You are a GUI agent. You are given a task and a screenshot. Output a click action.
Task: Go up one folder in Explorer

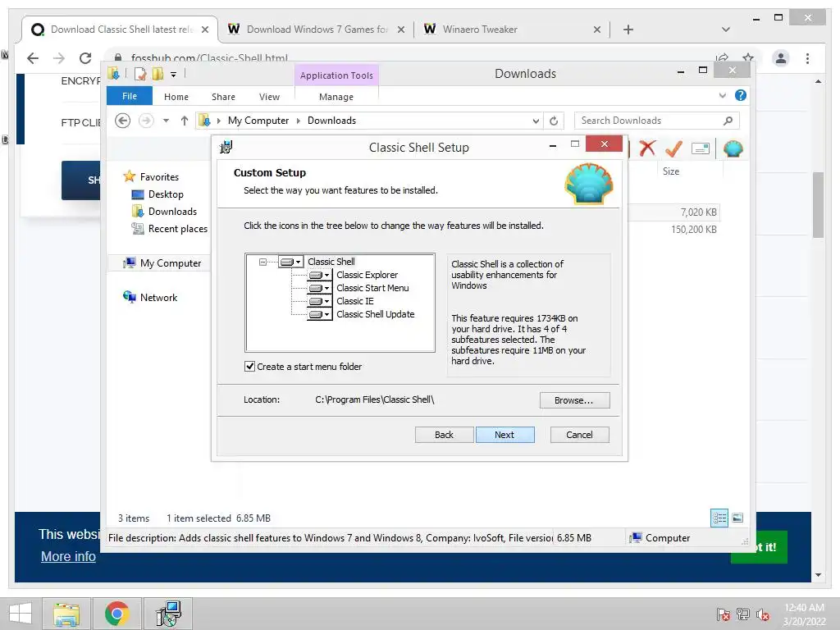pos(185,121)
